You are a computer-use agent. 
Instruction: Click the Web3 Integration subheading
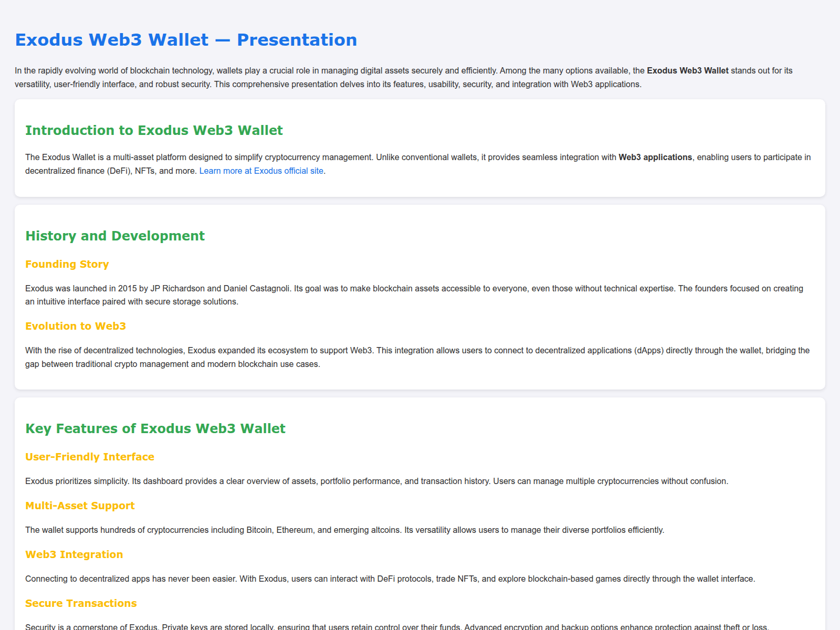pyautogui.click(x=74, y=554)
